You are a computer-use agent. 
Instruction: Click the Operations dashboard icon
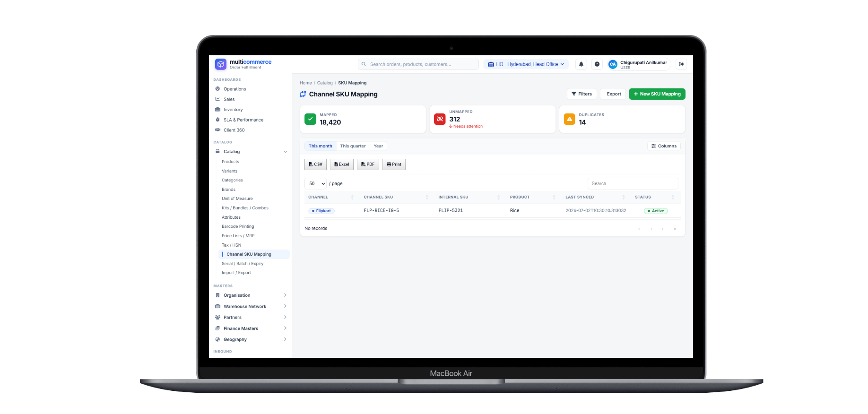217,89
